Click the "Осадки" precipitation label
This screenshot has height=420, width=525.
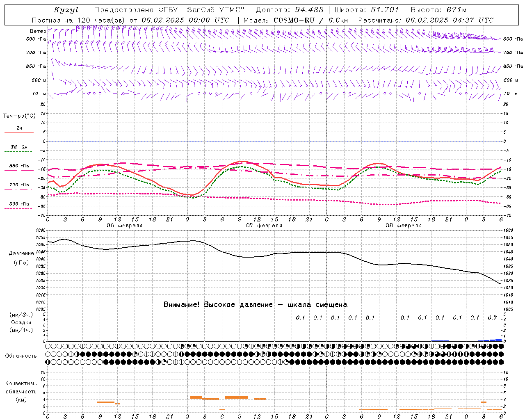pyautogui.click(x=21, y=322)
